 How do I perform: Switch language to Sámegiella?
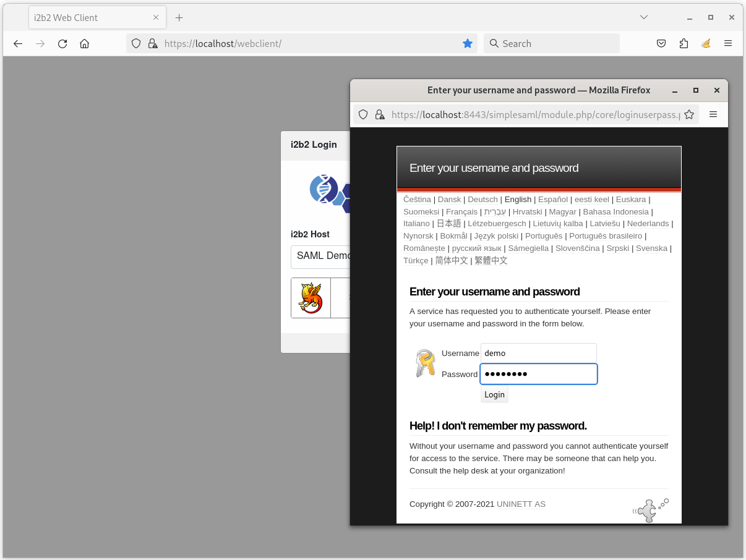528,248
